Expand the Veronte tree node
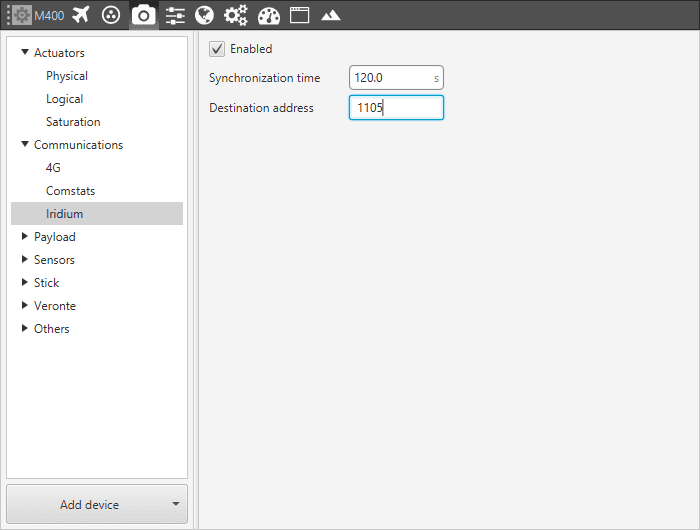The image size is (700, 530). point(25,305)
